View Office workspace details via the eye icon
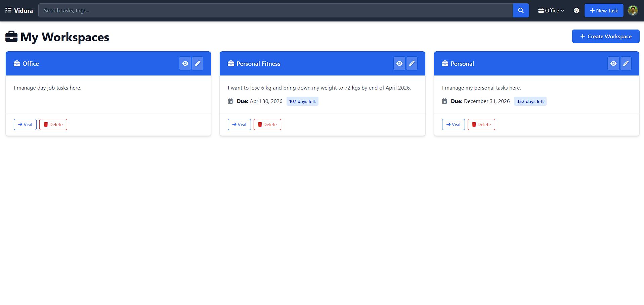Screen dimensions: 644x305 [x=185, y=63]
